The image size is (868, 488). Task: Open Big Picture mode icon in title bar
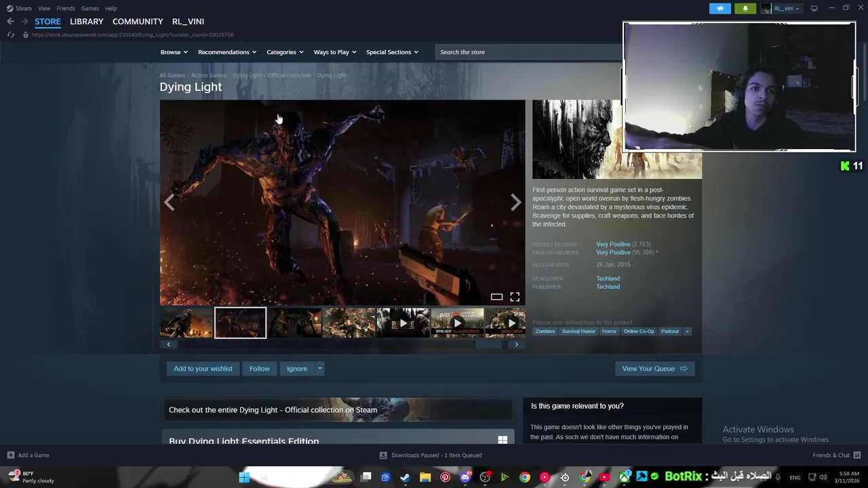(x=814, y=8)
